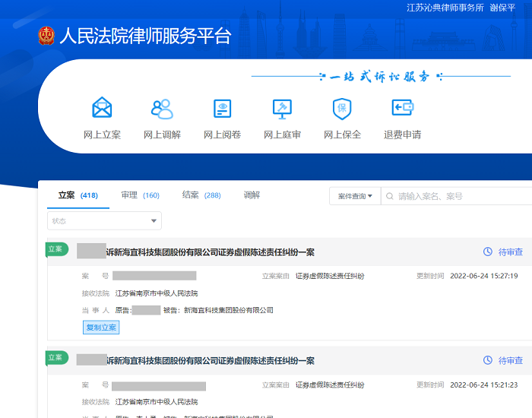Click the court emblem logo
The image size is (532, 418).
tap(46, 36)
